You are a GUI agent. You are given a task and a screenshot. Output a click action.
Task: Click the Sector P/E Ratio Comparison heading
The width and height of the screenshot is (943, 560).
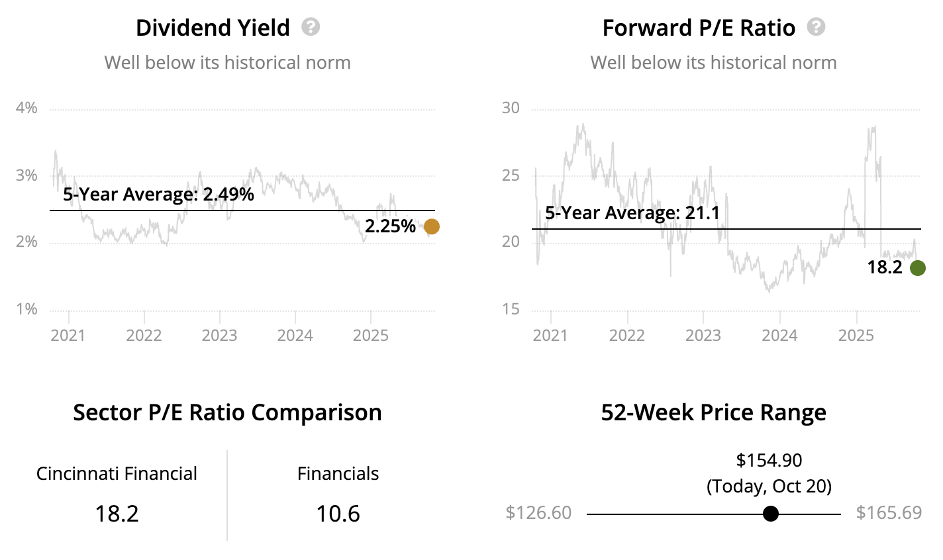tap(227, 412)
